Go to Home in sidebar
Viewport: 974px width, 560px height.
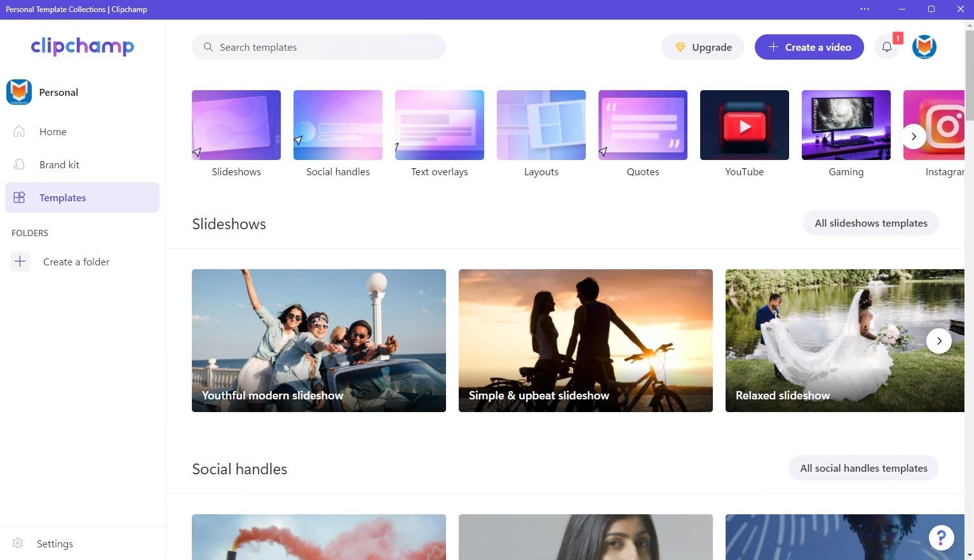pyautogui.click(x=82, y=131)
